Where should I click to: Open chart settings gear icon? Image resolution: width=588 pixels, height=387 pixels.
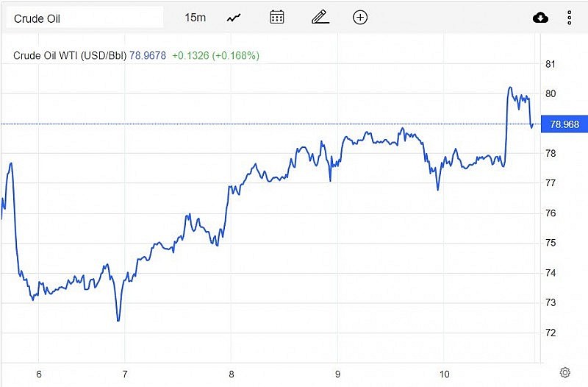click(x=564, y=372)
